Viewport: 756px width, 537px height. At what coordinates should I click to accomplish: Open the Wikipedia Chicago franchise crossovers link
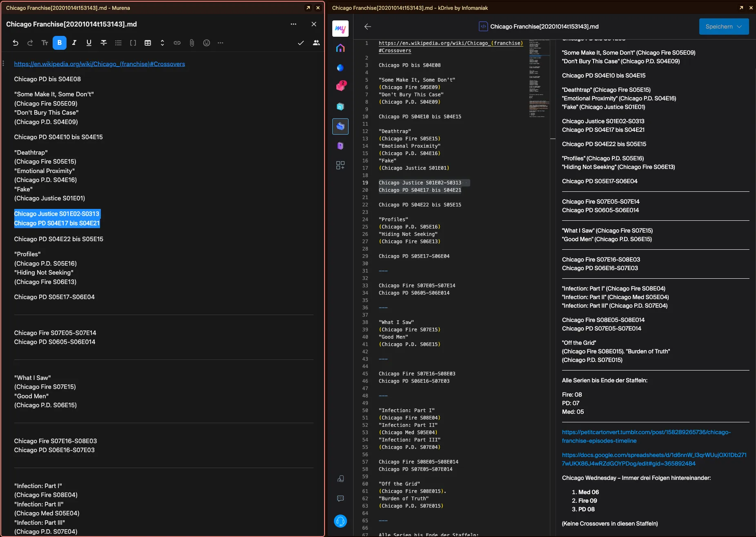click(99, 64)
